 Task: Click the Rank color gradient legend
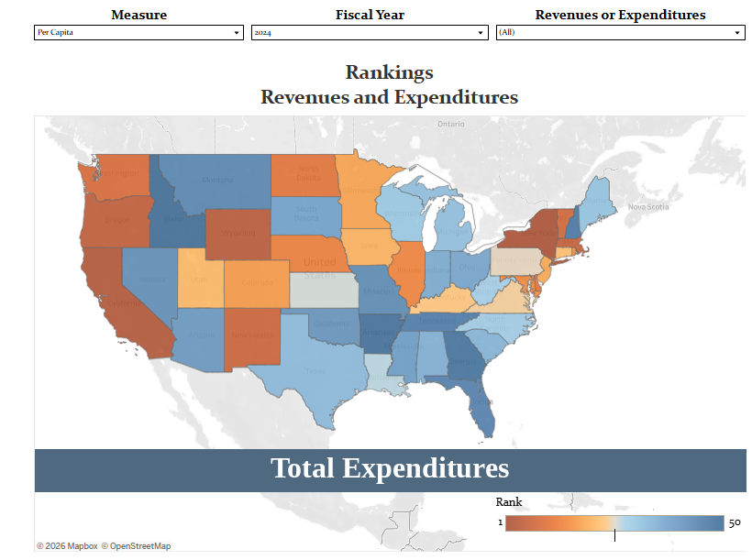(x=614, y=523)
